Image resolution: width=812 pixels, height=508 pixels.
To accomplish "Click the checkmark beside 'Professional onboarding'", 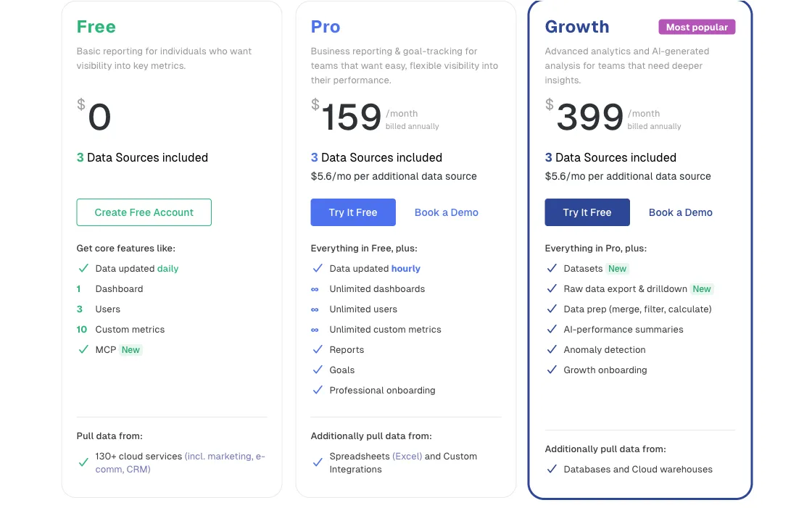I will (318, 390).
